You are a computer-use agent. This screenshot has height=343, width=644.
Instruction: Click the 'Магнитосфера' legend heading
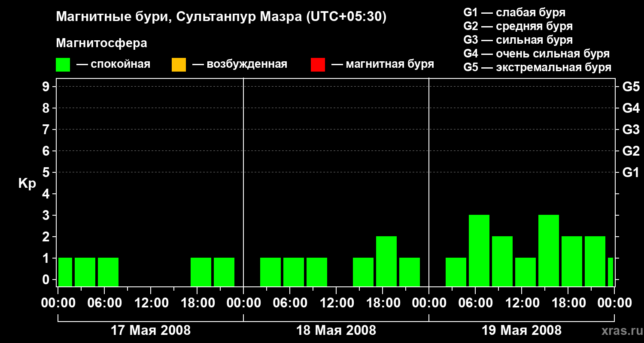pyautogui.click(x=102, y=43)
